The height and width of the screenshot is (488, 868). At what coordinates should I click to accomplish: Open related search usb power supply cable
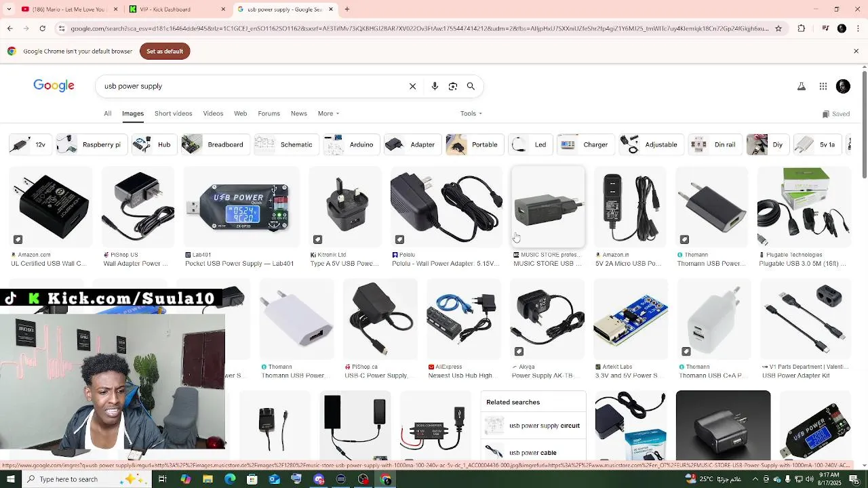533,452
